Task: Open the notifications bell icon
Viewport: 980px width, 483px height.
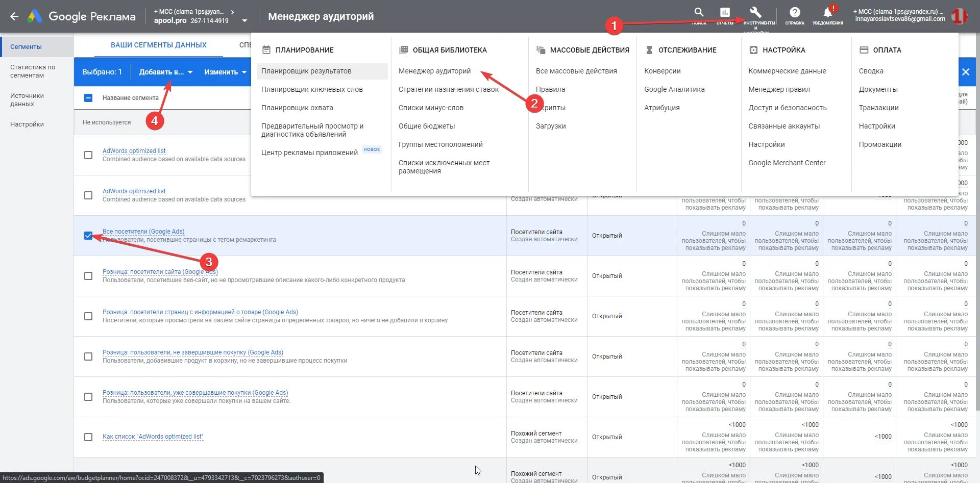Action: [827, 12]
